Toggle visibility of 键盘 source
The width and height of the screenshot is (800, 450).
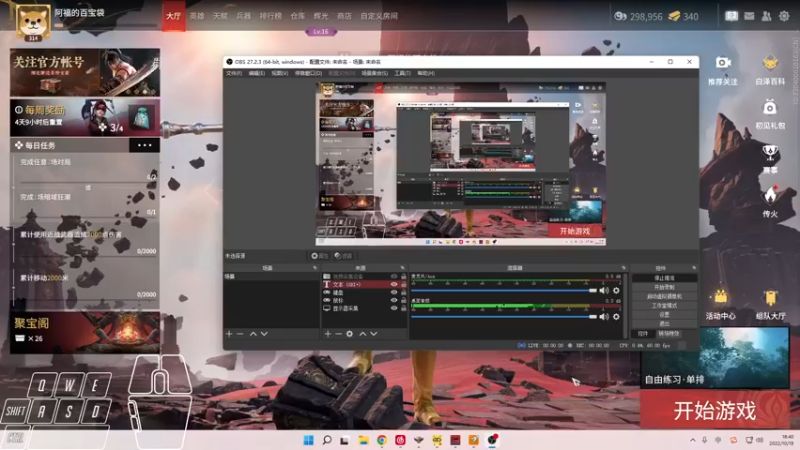(x=394, y=293)
